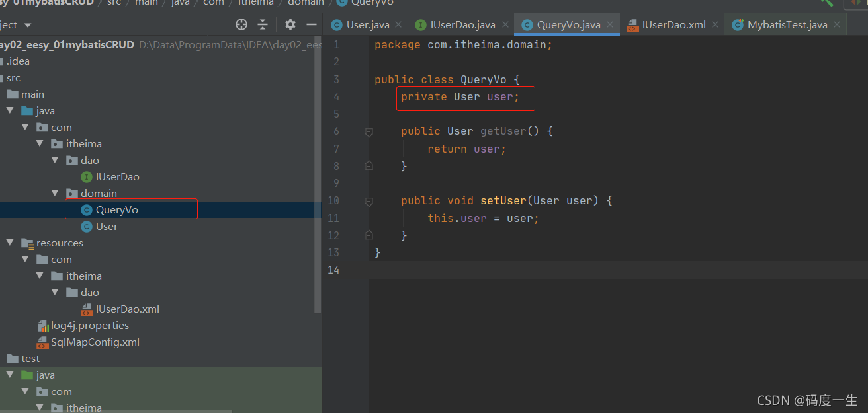Image resolution: width=868 pixels, height=413 pixels.
Task: Collapse the com package under main java
Action: pos(25,127)
